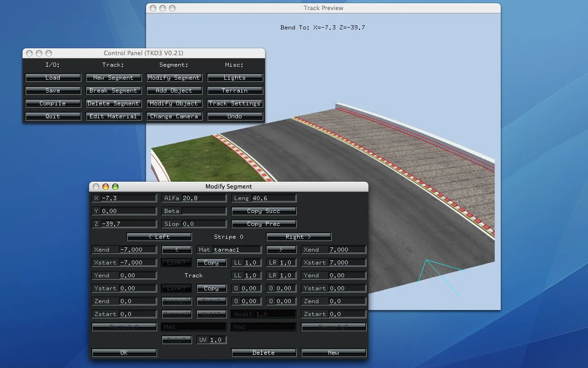Viewport: 588px width, 368px height.
Task: Toggle Rectify? for the left stripe
Action: 124,327
